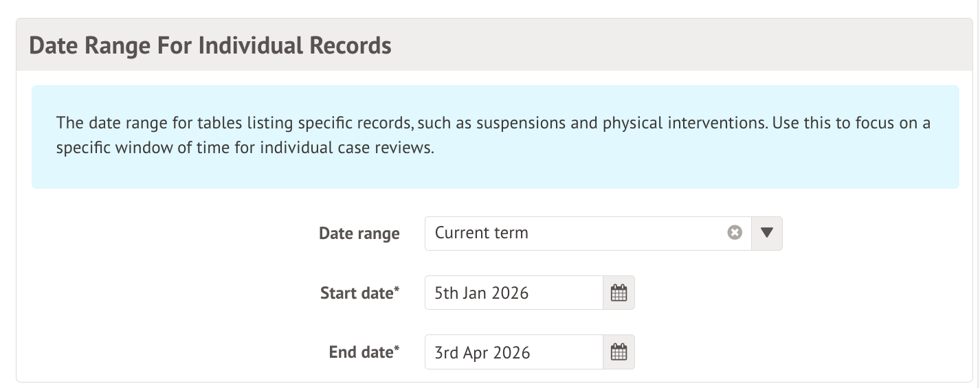This screenshot has height=388, width=980.
Task: Click the Start date field label
Action: click(357, 293)
